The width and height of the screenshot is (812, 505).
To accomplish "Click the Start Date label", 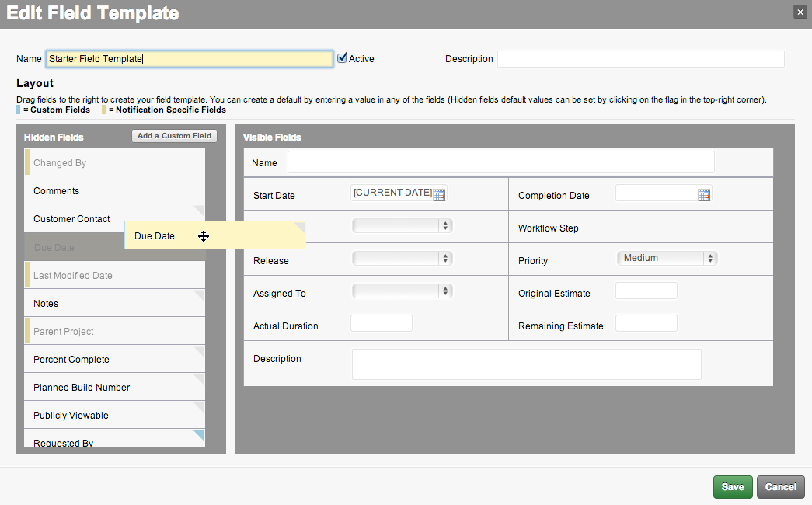I will click(274, 195).
